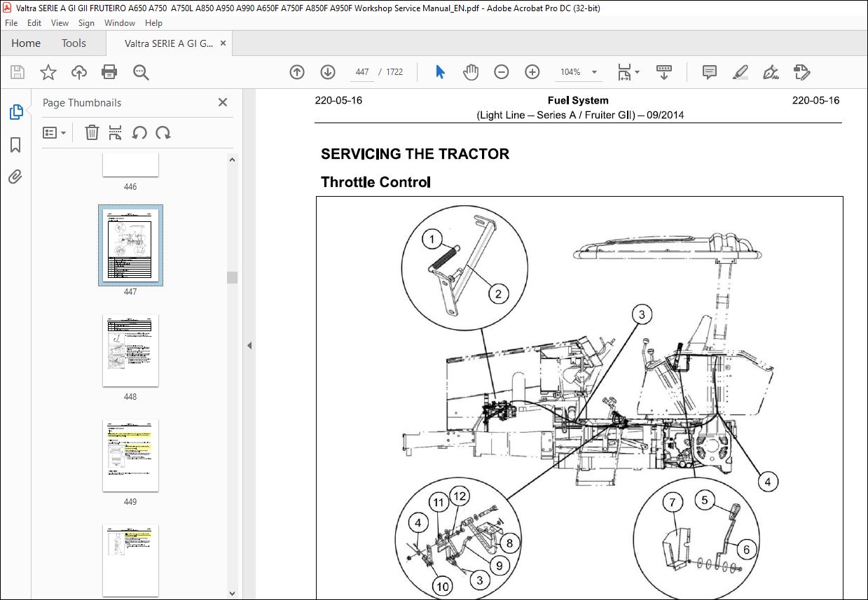Click the stamp tool icon in the toolbar
Viewport: 868px width, 600px height.
coord(801,72)
